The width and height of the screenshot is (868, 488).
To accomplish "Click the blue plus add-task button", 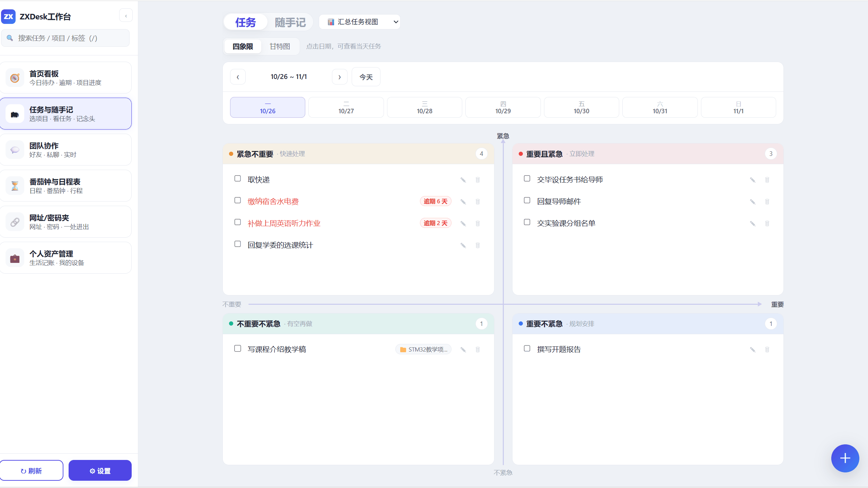I will (x=845, y=458).
